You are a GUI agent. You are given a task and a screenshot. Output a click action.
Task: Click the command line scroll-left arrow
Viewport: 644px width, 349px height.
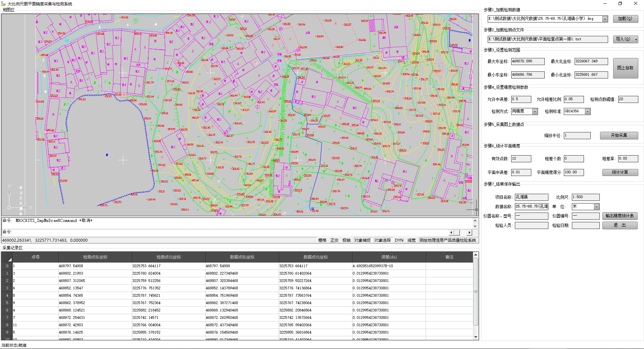pyautogui.click(x=451, y=232)
